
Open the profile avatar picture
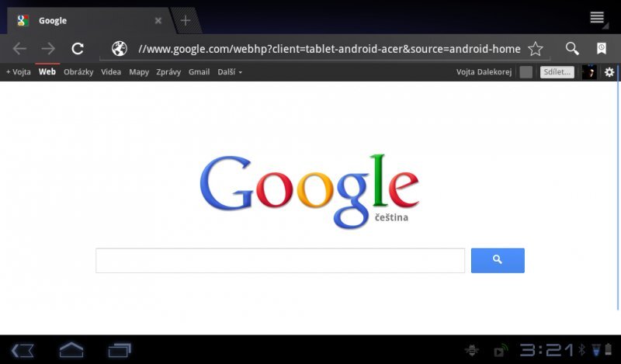pyautogui.click(x=589, y=72)
